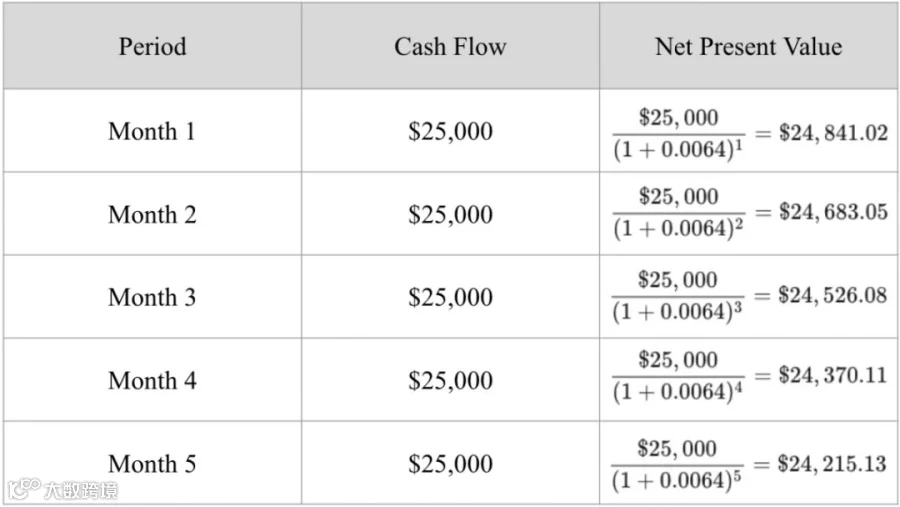Select Month 2 cash flow $25,000 cell
This screenshot has height=507, width=900.
point(451,215)
